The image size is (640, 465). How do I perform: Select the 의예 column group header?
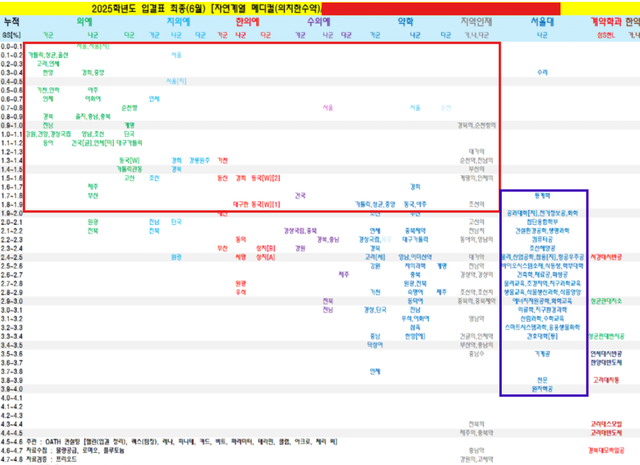point(83,19)
